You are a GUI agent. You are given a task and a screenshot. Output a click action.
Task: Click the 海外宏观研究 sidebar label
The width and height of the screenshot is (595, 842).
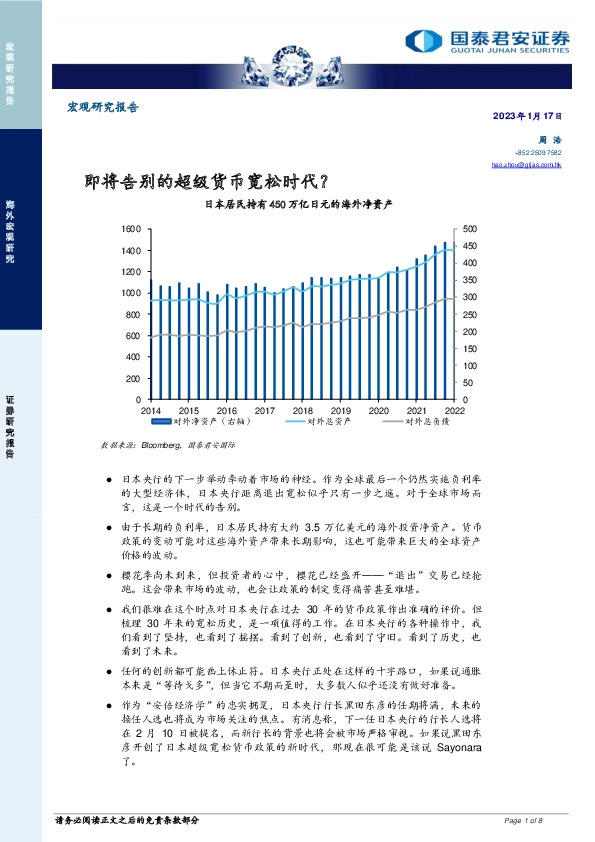point(10,231)
